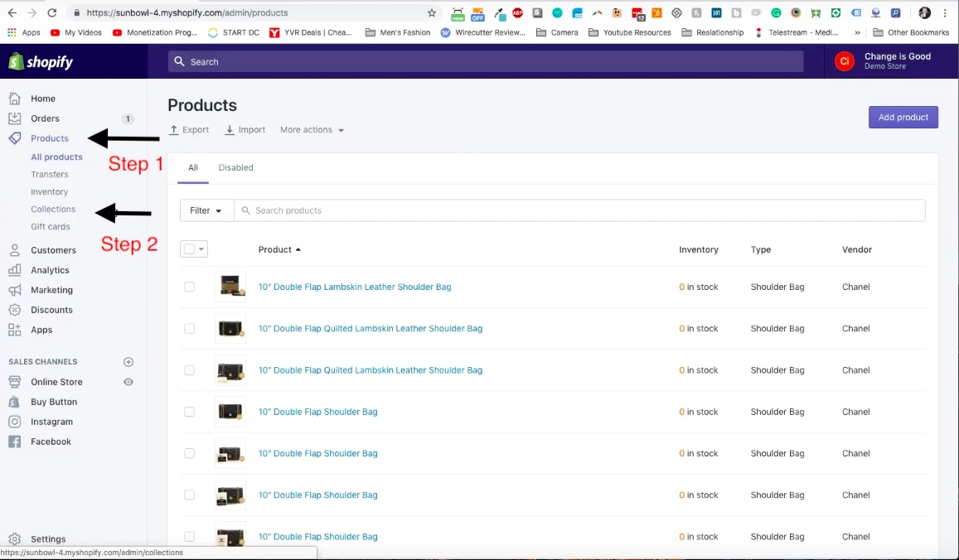The image size is (959, 560).
Task: Open Customers in sidebar
Action: [53, 250]
